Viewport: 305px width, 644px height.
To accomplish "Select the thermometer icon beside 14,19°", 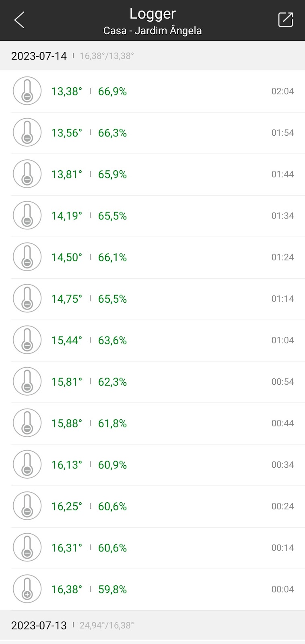I will pos(27,215).
